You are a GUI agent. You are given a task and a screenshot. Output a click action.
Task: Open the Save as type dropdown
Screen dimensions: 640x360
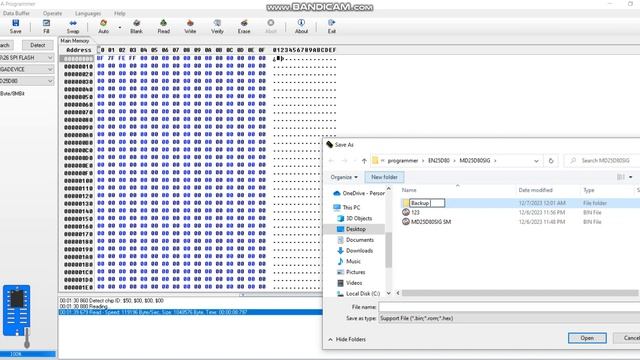[x=509, y=318]
